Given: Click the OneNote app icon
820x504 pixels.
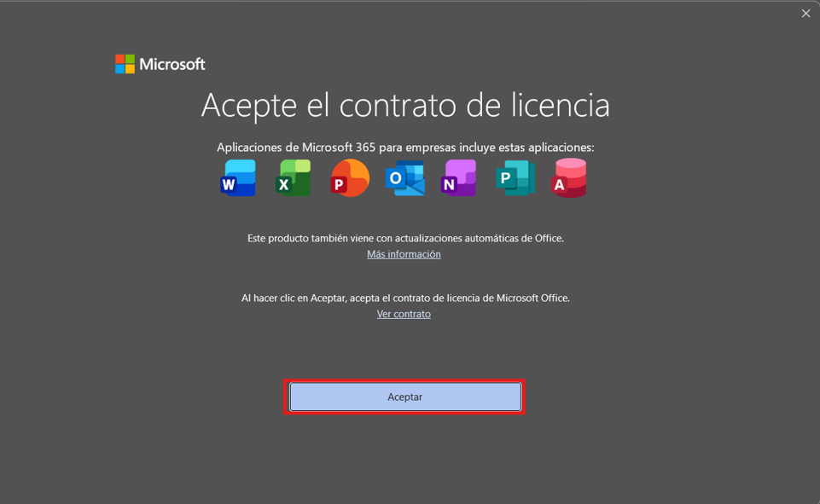Looking at the screenshot, I should point(458,178).
